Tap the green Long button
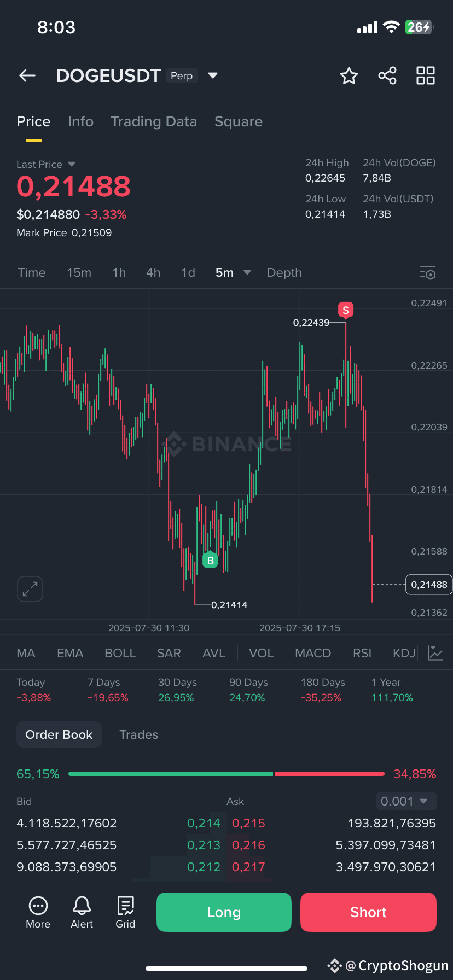 tap(224, 912)
